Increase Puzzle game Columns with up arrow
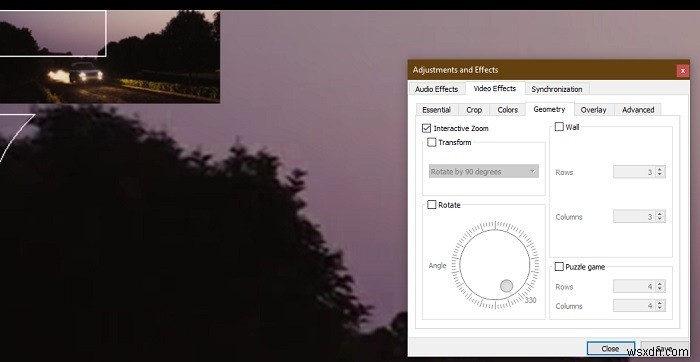The width and height of the screenshot is (700, 362). pyautogui.click(x=660, y=303)
